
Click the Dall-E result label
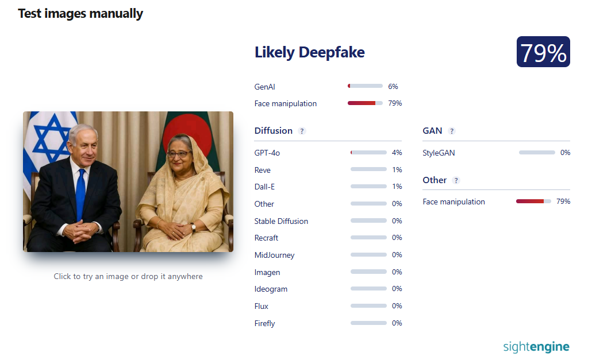264,187
